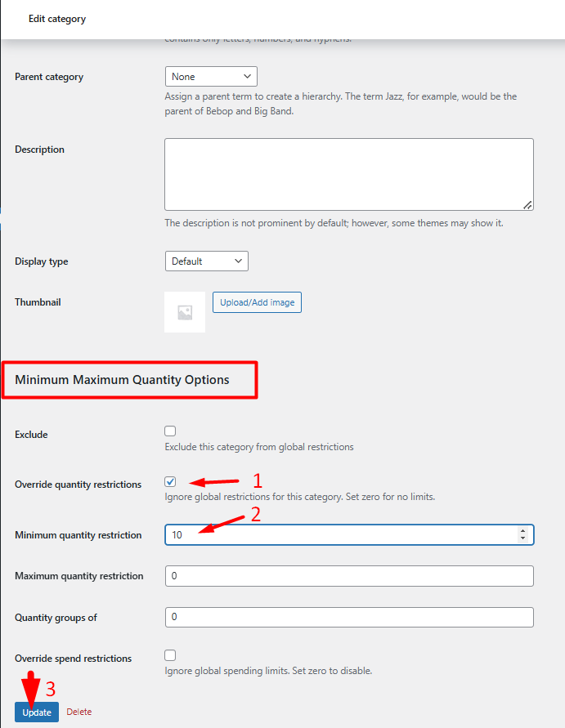Click the Delete link
The image size is (565, 728).
[x=78, y=712]
